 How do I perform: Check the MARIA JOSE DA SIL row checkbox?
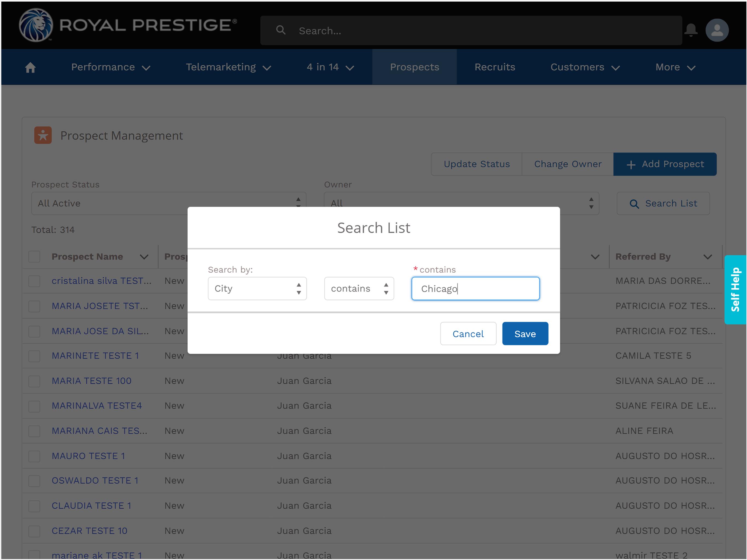click(34, 331)
